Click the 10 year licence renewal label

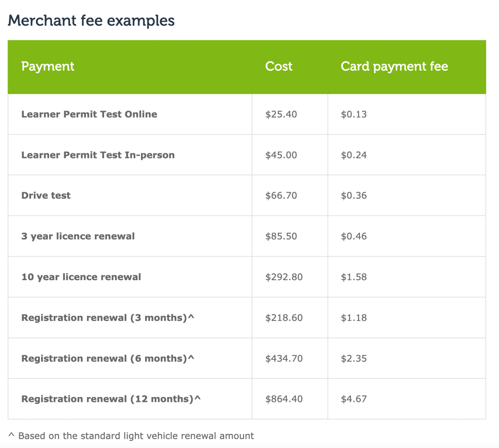coord(81,277)
